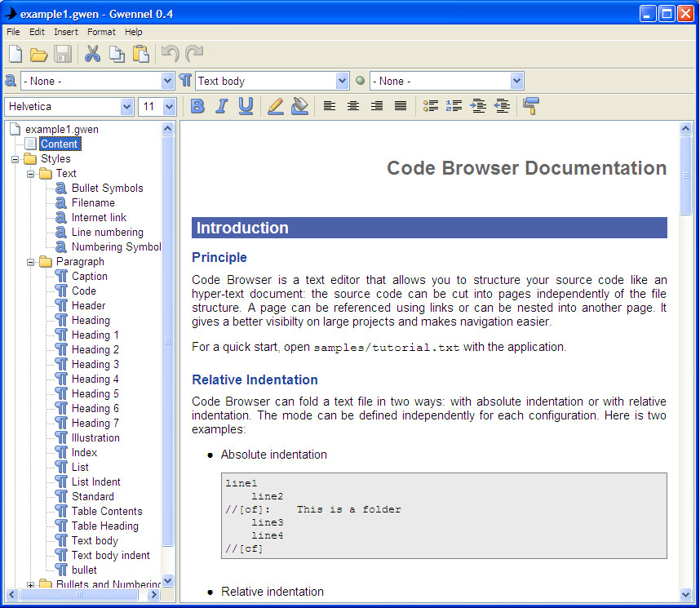Click the Undo arrow icon
Viewport: 700px width, 608px height.
[170, 54]
